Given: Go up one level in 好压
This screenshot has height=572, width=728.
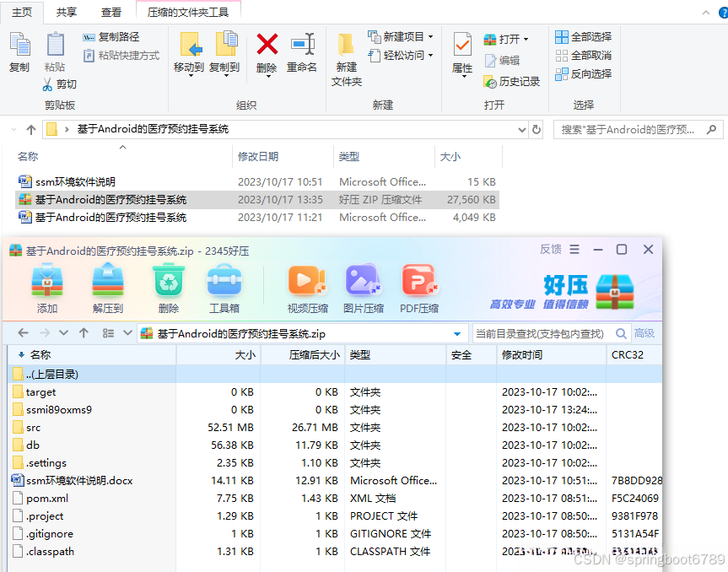Looking at the screenshot, I should click(x=84, y=333).
